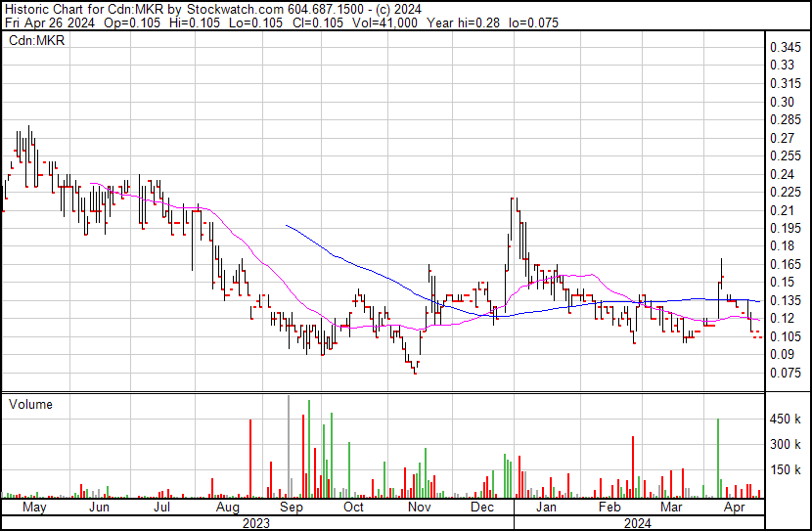Click the 2023 year label
This screenshot has height=531, width=812.
pyautogui.click(x=255, y=523)
